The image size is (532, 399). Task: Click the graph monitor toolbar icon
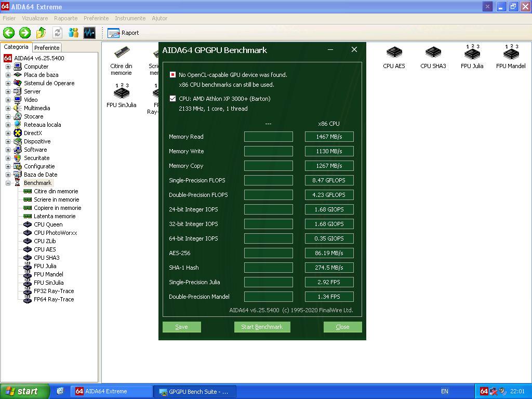click(x=89, y=33)
